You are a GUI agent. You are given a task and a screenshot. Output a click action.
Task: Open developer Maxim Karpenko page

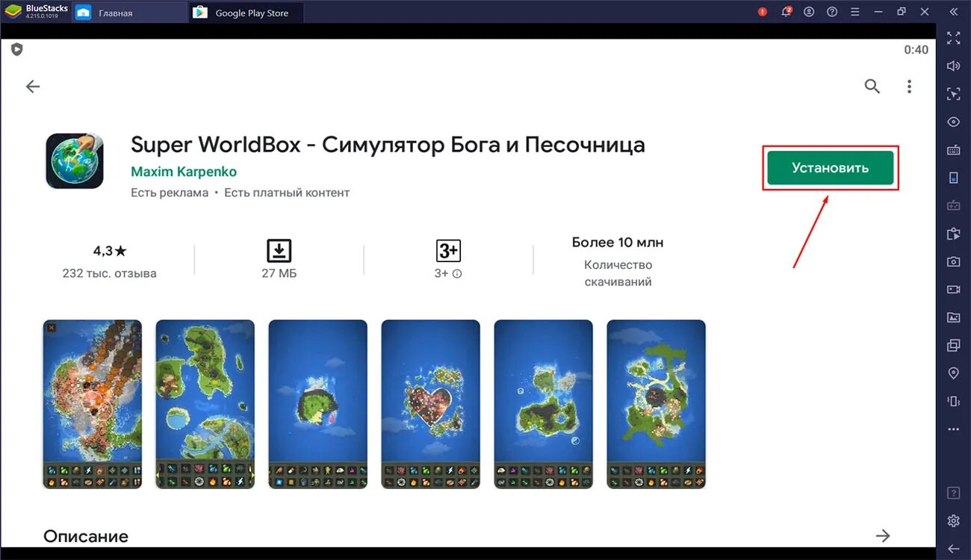click(184, 172)
